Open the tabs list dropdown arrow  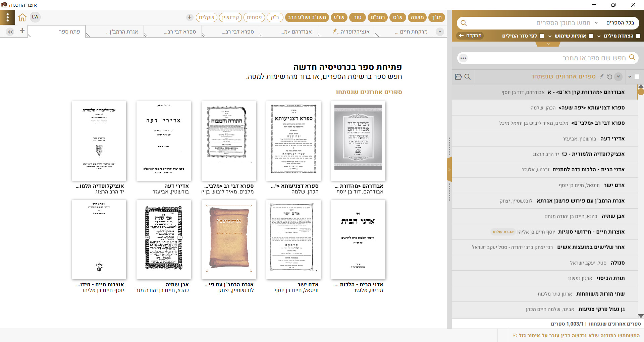[x=440, y=32]
